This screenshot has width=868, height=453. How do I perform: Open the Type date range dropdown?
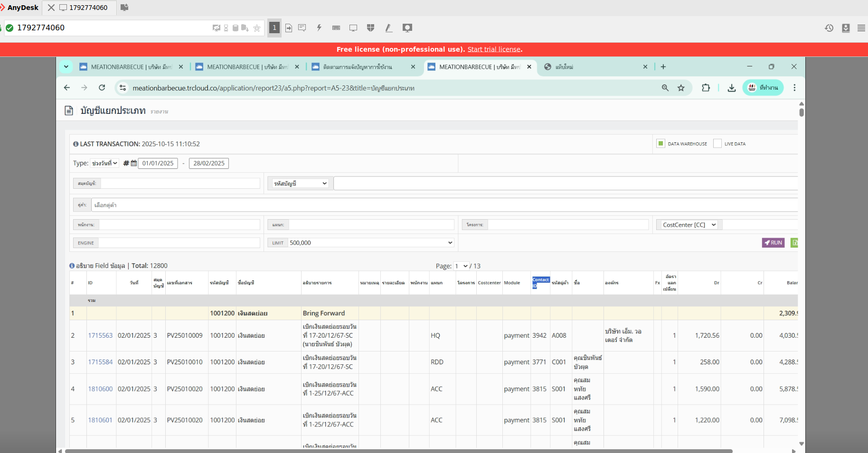(x=104, y=163)
